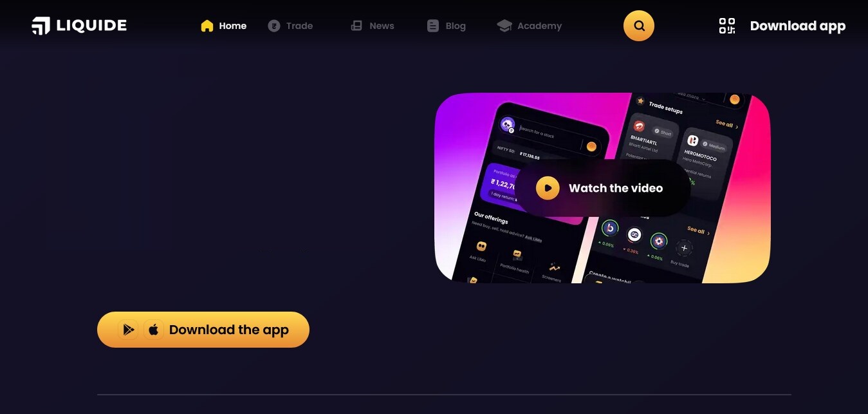Screen dimensions: 868x414
Task: Click the rupee Trade icon
Action: pyautogui.click(x=274, y=26)
